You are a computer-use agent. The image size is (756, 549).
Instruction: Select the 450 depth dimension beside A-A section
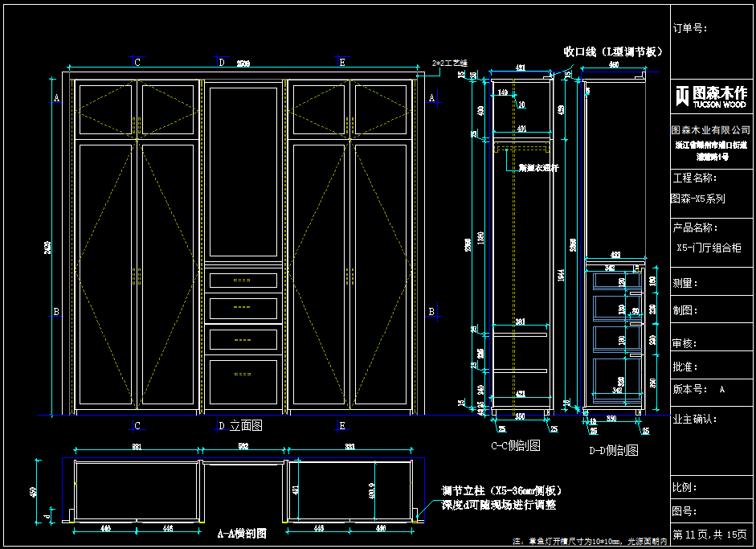(x=33, y=492)
